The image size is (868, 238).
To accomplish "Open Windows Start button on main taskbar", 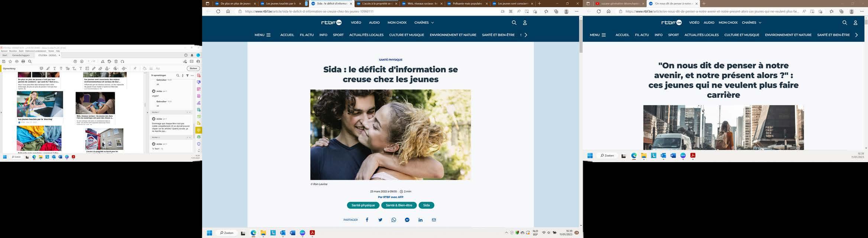I will pyautogui.click(x=209, y=233).
